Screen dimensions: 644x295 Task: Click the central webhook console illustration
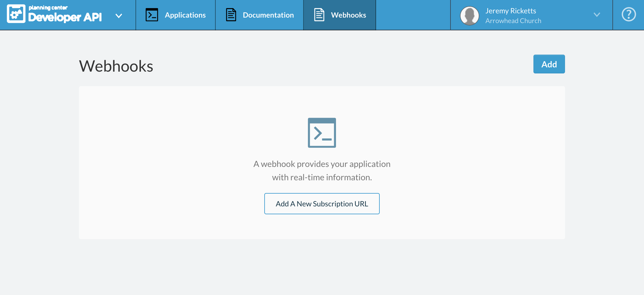(322, 133)
